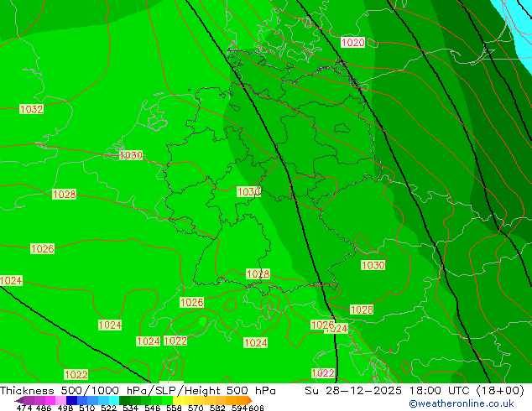Click the 1030 label on the Dutch coast
The width and height of the screenshot is (532, 411).
(x=131, y=155)
